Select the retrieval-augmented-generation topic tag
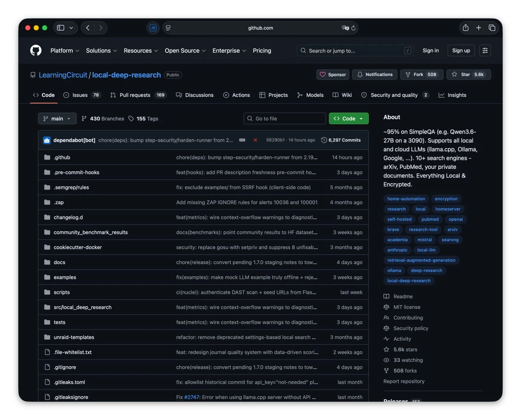The height and width of the screenshot is (420, 521). [421, 260]
